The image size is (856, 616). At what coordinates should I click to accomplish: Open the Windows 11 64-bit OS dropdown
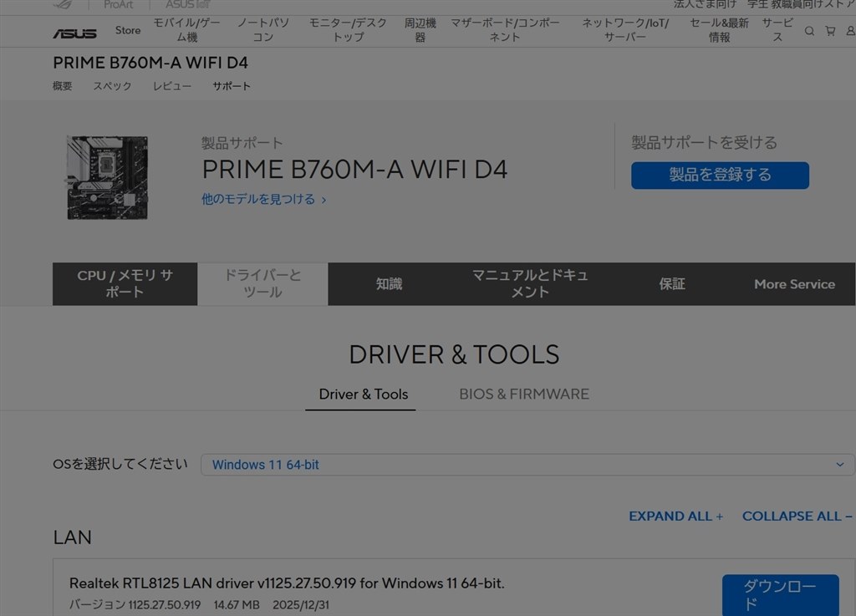pyautogui.click(x=528, y=465)
